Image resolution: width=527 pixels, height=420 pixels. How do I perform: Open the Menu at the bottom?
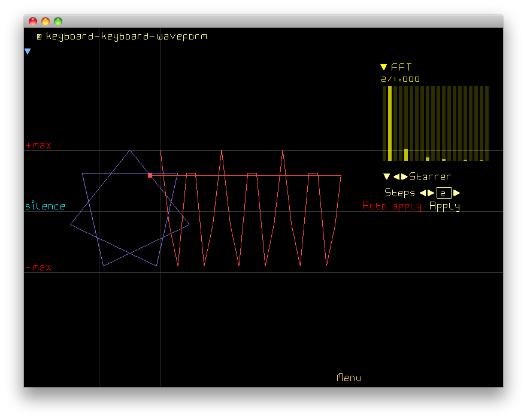pyautogui.click(x=349, y=378)
